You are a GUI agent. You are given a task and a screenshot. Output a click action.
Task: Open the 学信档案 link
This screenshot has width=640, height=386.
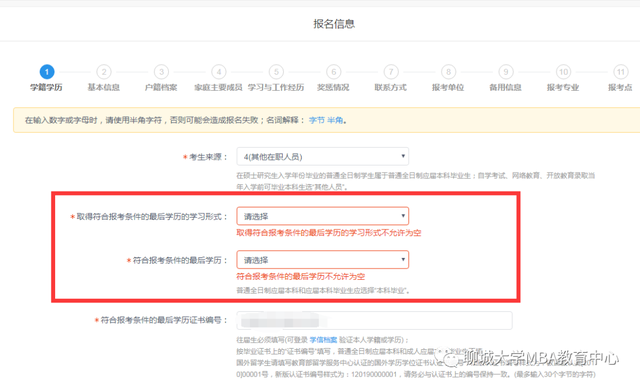point(323,340)
